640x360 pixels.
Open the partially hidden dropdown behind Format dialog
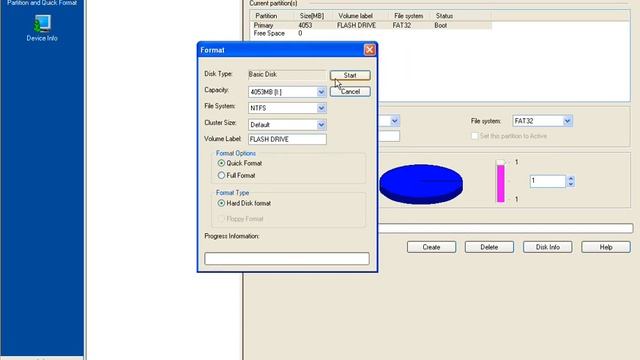pos(395,121)
